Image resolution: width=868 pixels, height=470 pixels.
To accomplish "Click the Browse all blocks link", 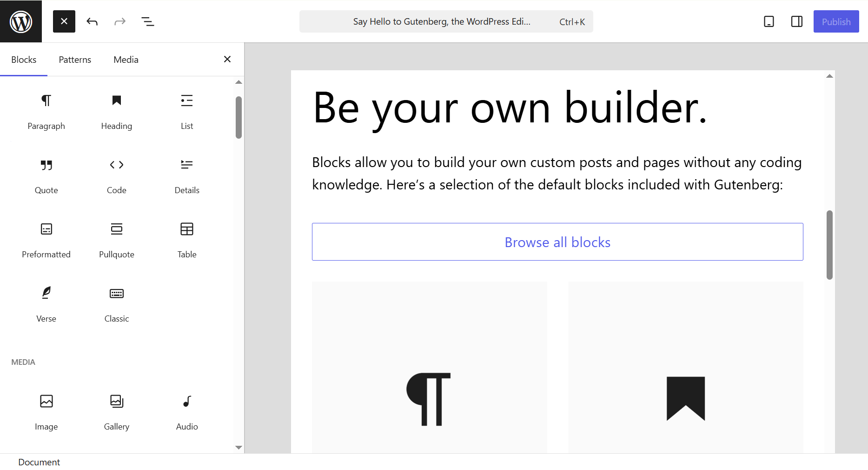I will [x=557, y=242].
